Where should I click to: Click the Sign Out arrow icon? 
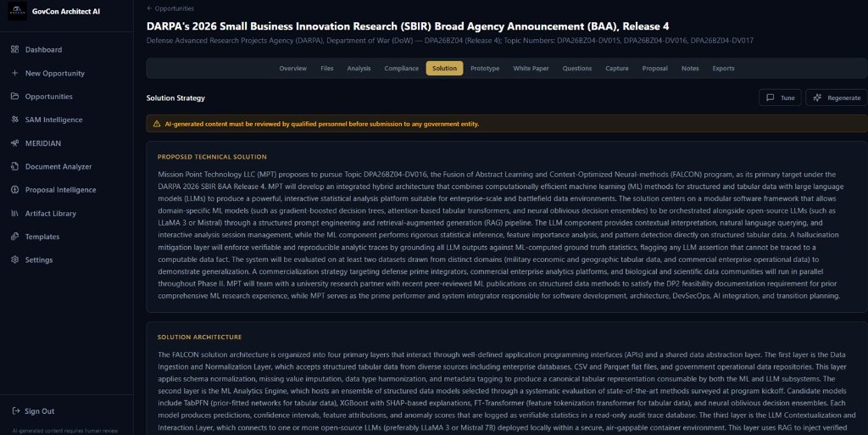tap(16, 410)
